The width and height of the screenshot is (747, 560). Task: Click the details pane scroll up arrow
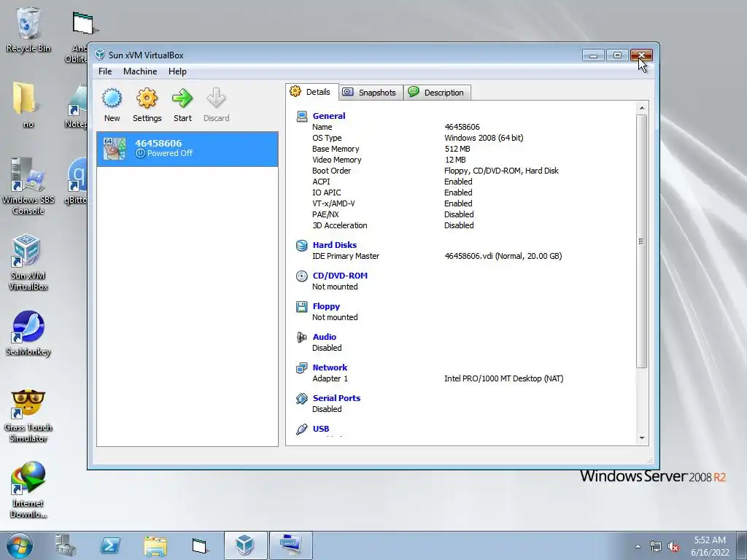642,108
